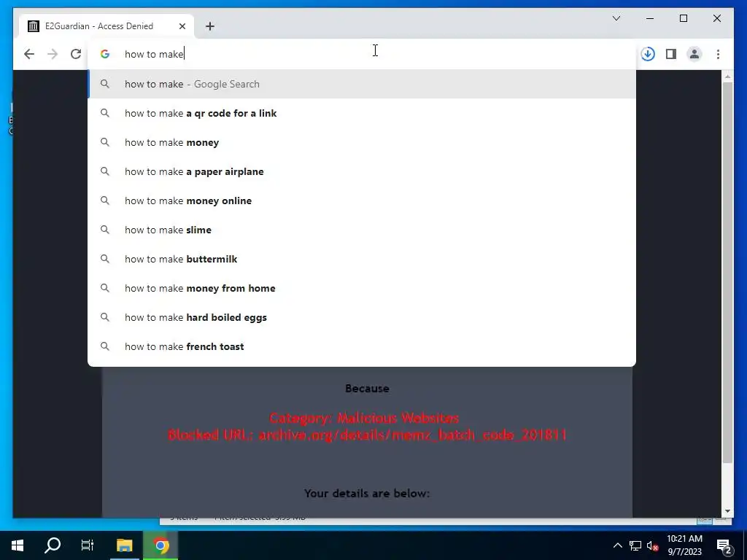Open a new tab with plus button
This screenshot has width=747, height=560.
click(210, 26)
